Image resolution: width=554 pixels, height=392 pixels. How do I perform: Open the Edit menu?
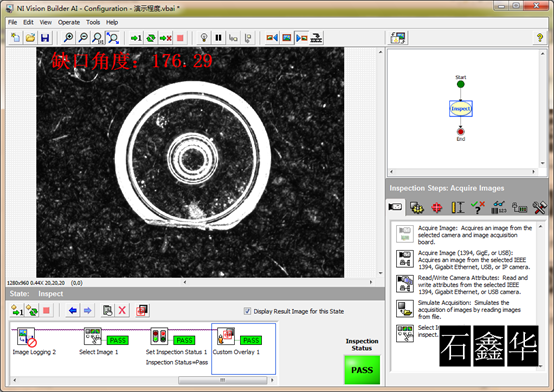pos(28,22)
